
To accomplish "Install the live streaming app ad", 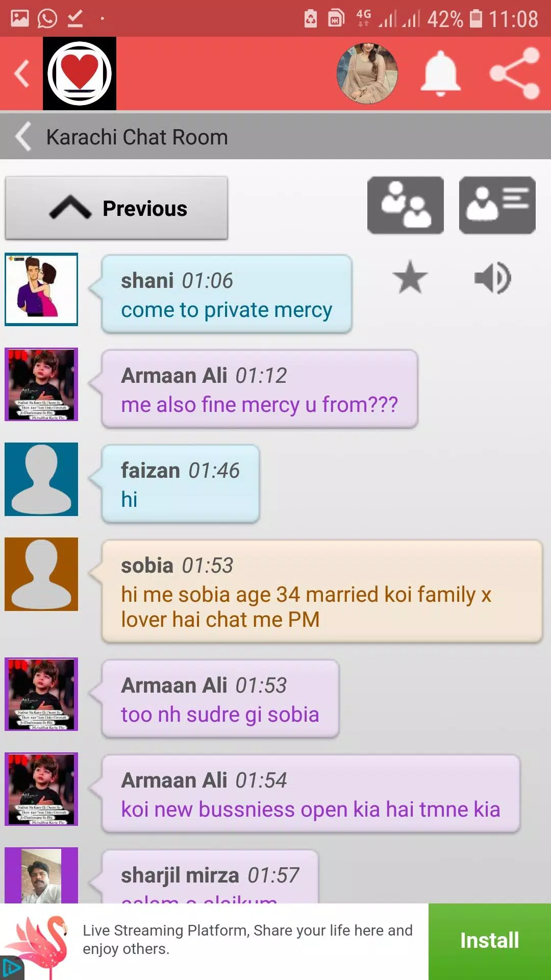I will 490,941.
